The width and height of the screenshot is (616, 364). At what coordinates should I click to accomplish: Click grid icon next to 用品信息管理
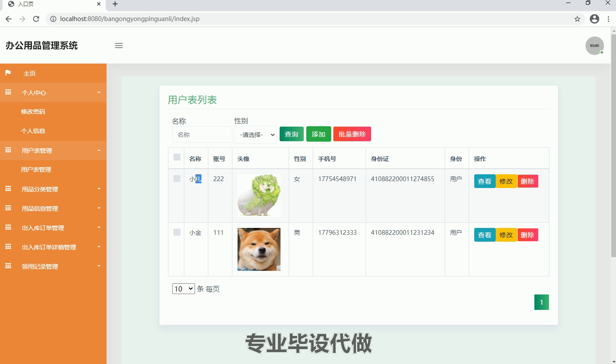point(8,208)
